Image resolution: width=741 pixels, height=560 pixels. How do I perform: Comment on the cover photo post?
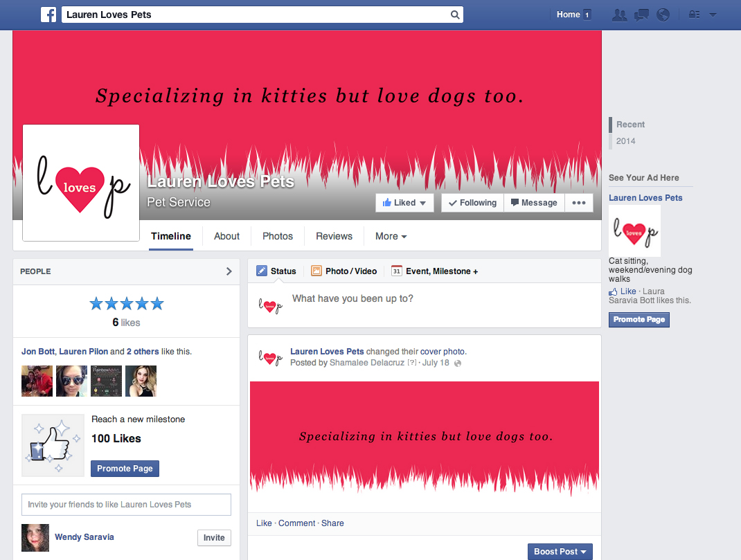click(x=296, y=523)
